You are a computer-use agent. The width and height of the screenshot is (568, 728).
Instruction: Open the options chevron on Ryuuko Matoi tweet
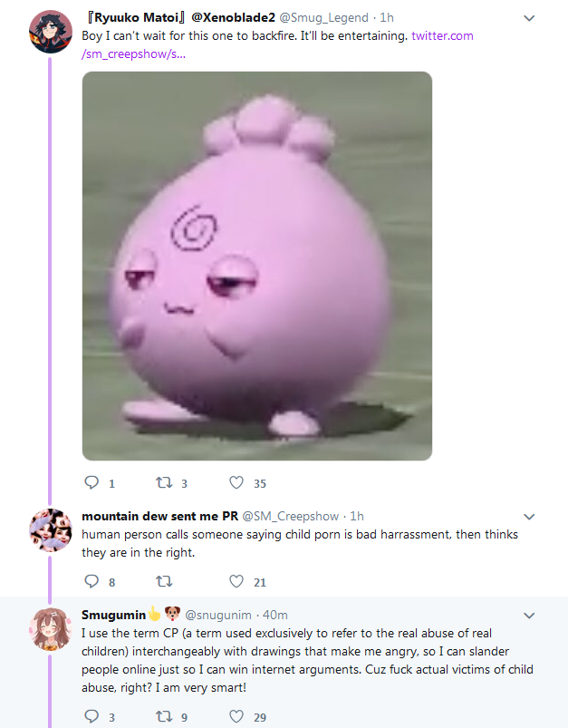tap(529, 18)
